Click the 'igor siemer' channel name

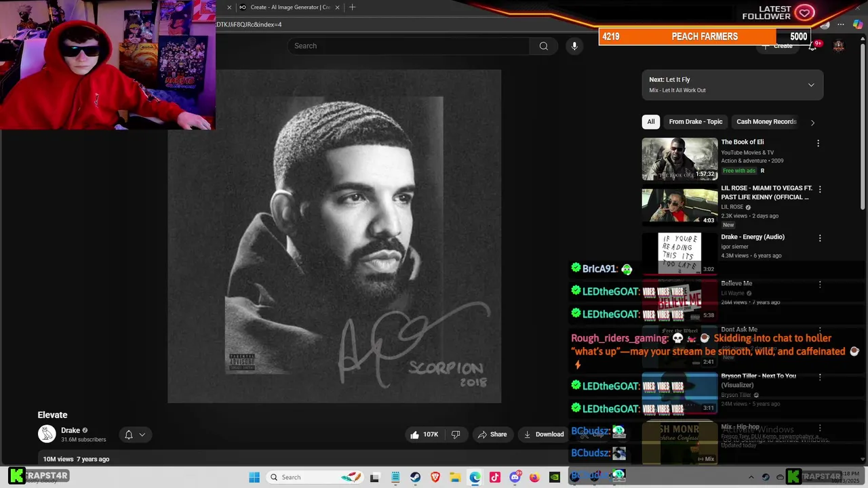[x=735, y=247]
